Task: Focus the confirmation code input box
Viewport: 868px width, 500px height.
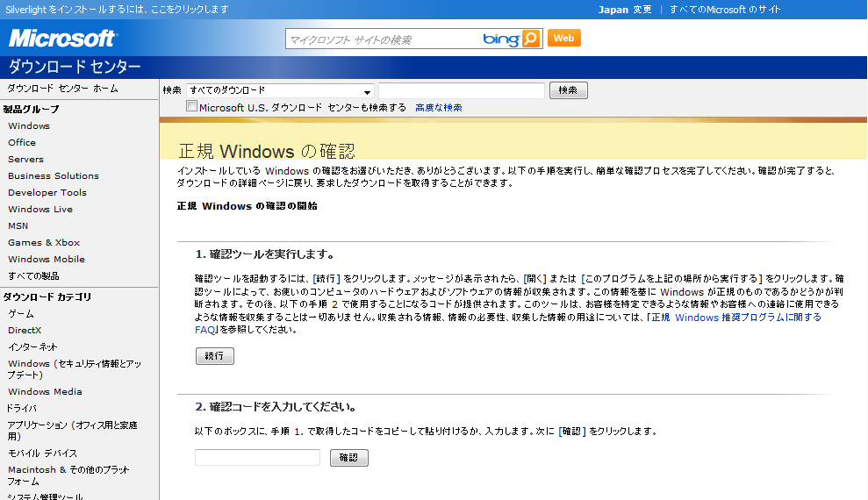Action: click(x=257, y=457)
